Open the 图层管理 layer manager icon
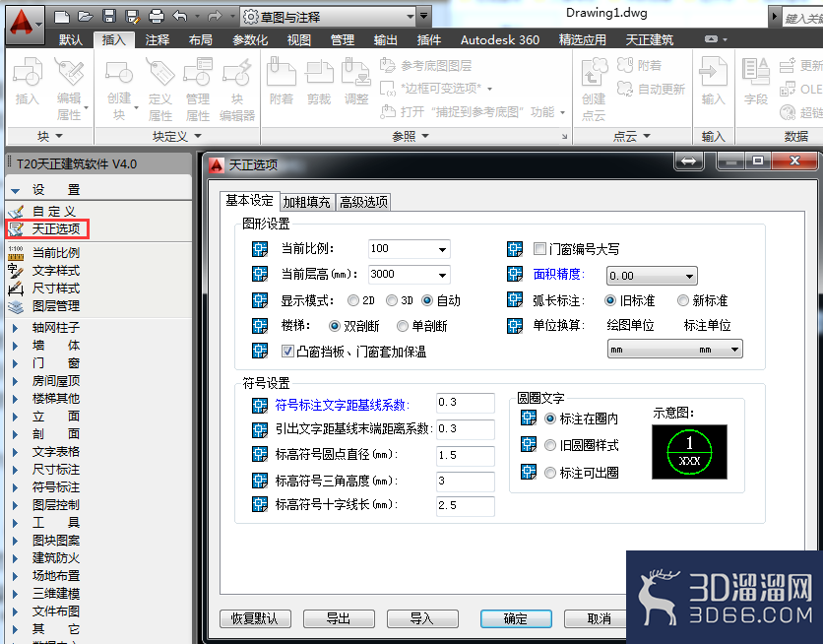This screenshot has width=823, height=644. pyautogui.click(x=16, y=306)
